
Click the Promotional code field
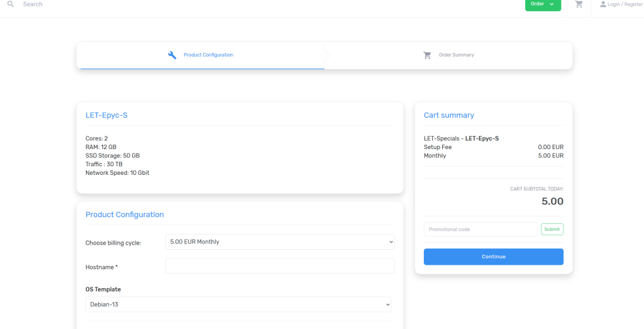[480, 230]
